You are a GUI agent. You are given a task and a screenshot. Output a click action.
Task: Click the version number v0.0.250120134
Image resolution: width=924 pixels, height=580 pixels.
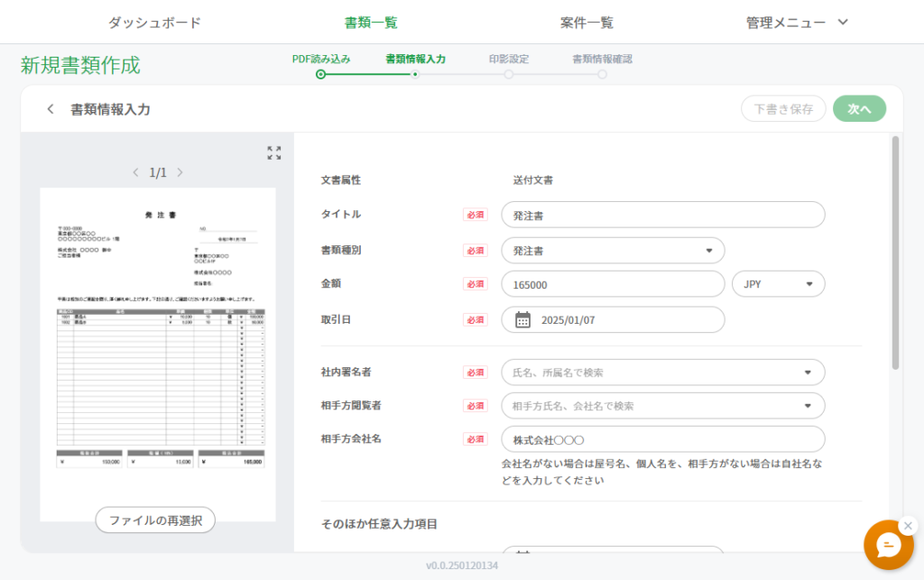462,566
